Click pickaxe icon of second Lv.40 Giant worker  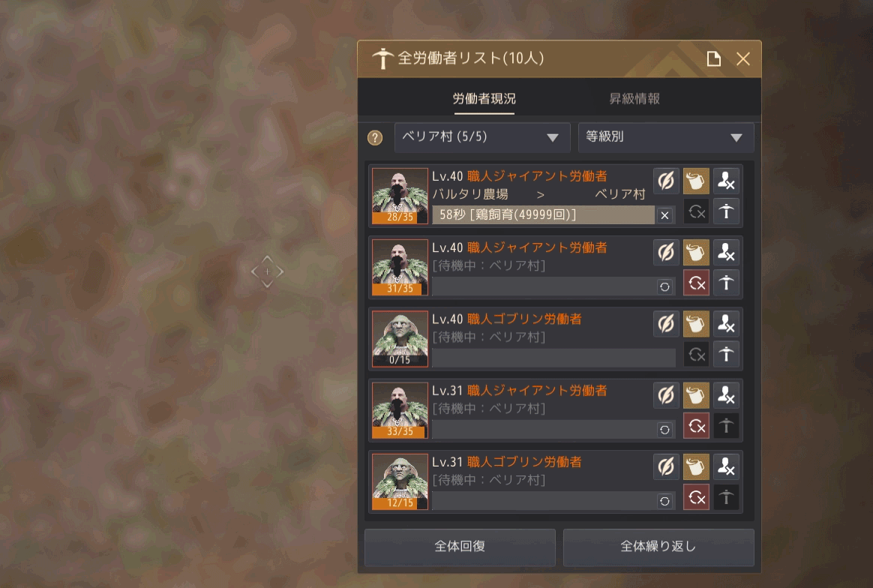(726, 283)
